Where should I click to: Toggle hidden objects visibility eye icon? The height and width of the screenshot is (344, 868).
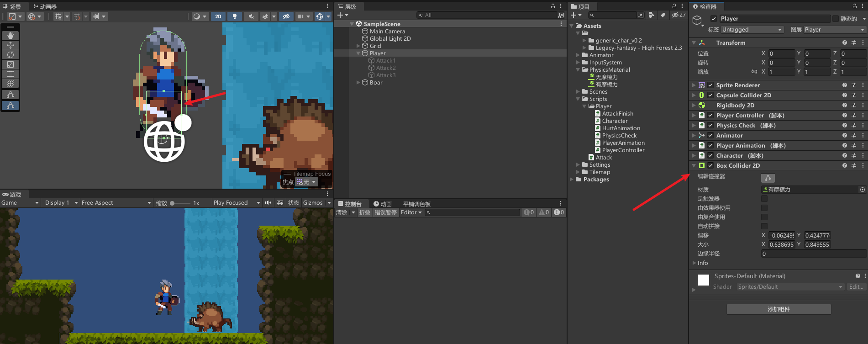pos(286,16)
